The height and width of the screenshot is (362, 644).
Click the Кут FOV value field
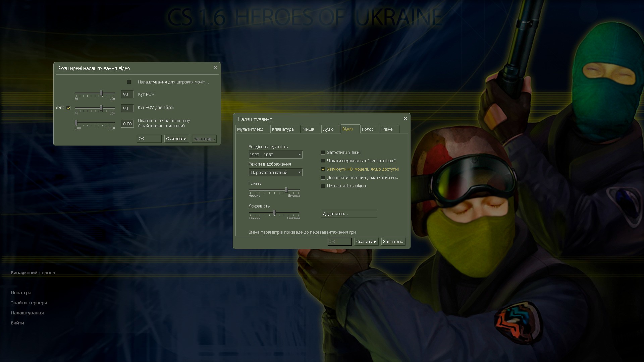(x=127, y=95)
